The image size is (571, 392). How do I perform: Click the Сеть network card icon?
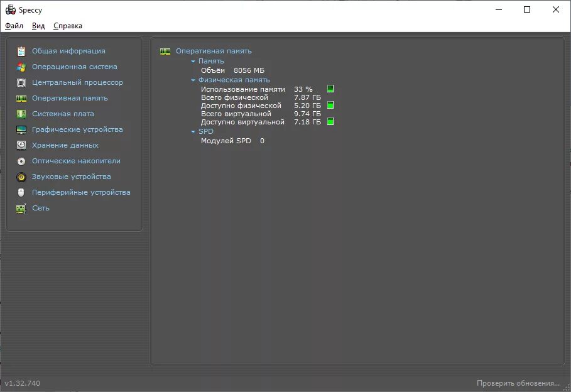21,209
